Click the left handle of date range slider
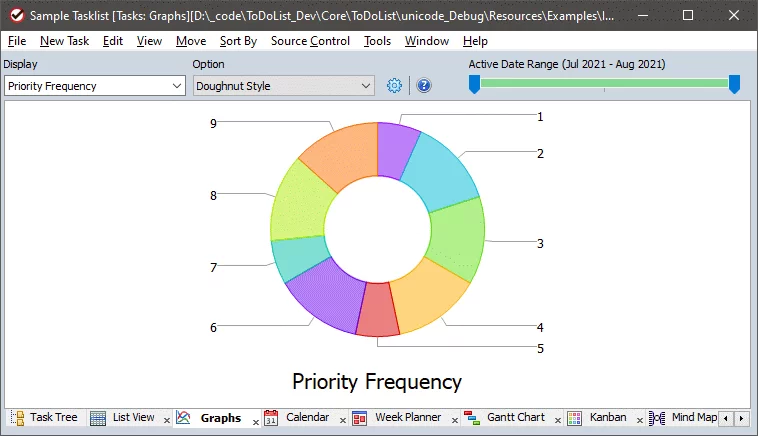 (474, 85)
